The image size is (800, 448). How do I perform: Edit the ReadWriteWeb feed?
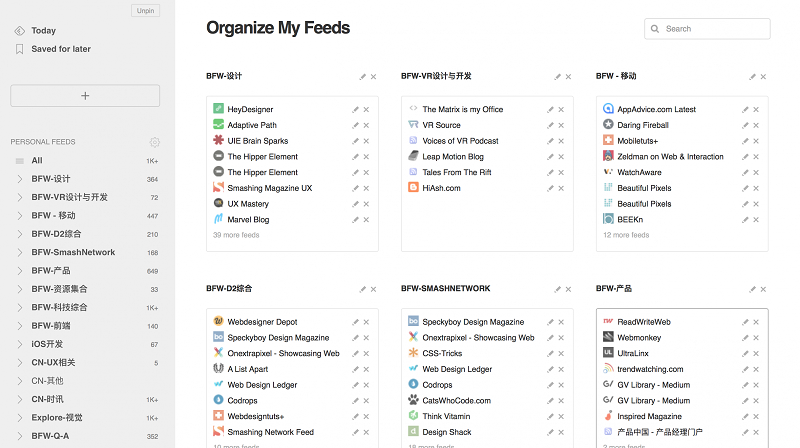pyautogui.click(x=745, y=322)
